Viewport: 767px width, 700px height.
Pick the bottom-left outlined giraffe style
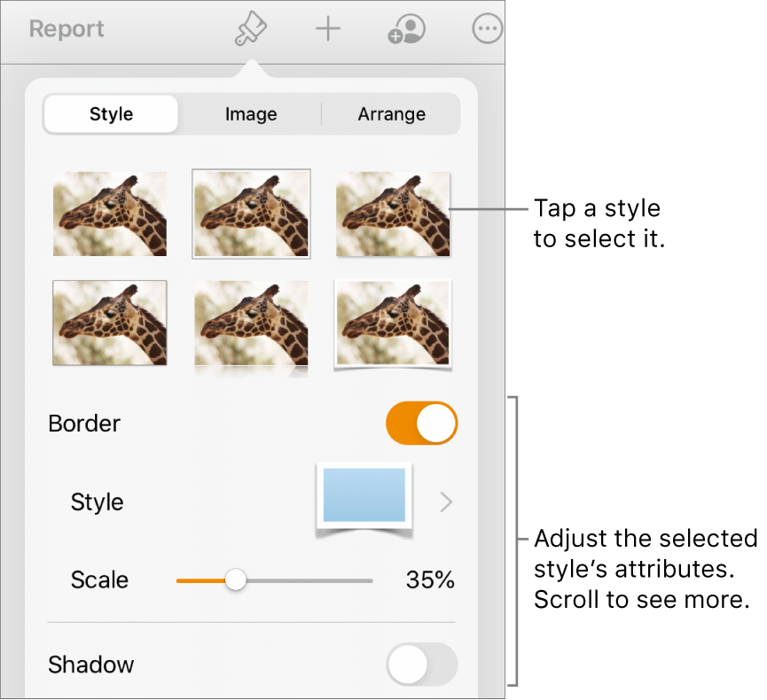(110, 323)
